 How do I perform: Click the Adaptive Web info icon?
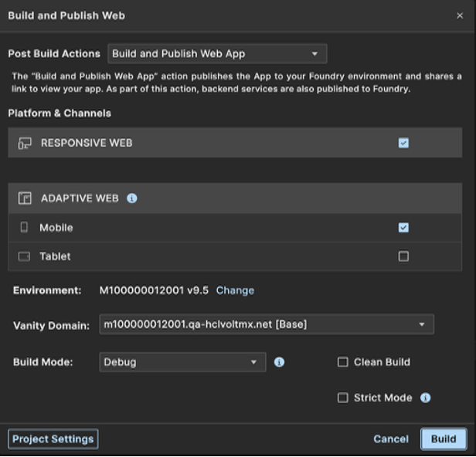[x=131, y=198]
